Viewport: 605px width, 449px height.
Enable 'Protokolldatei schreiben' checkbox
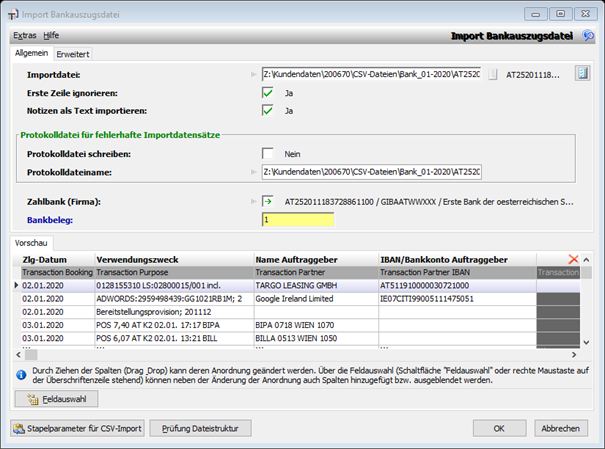pos(268,154)
